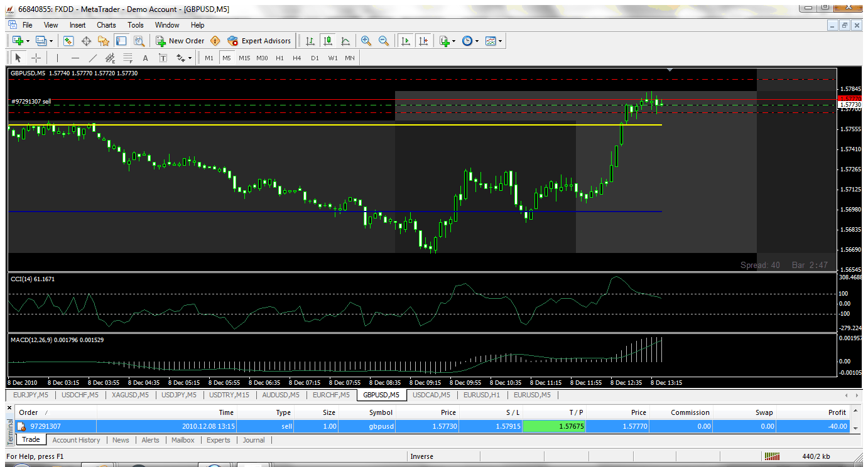Switch chart to Line Chart icon

point(345,41)
